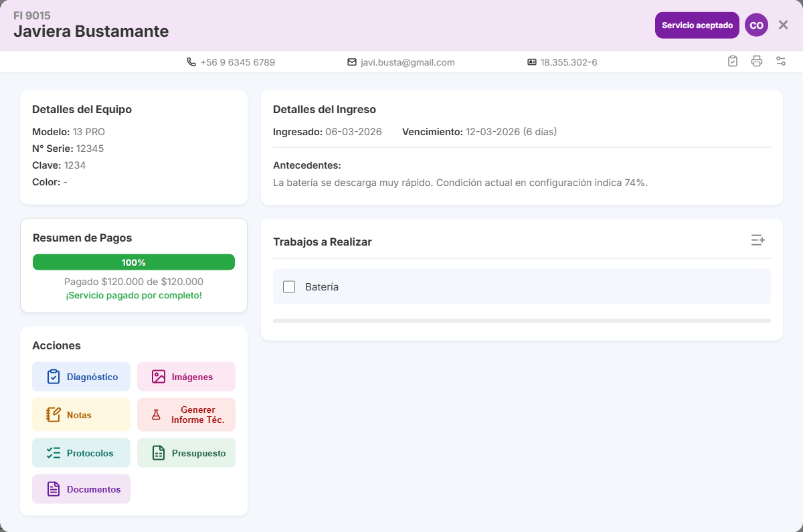The image size is (803, 532).
Task: Open the Protocolos checklist
Action: click(x=82, y=453)
